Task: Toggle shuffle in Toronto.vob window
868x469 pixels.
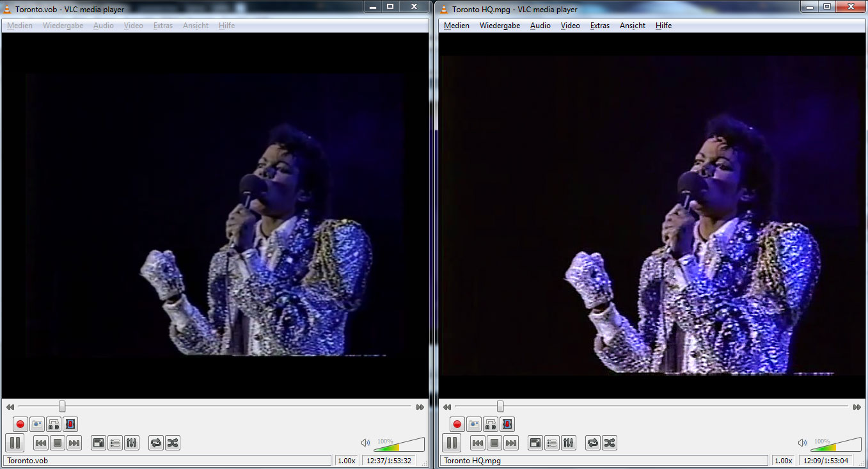Action: tap(173, 443)
